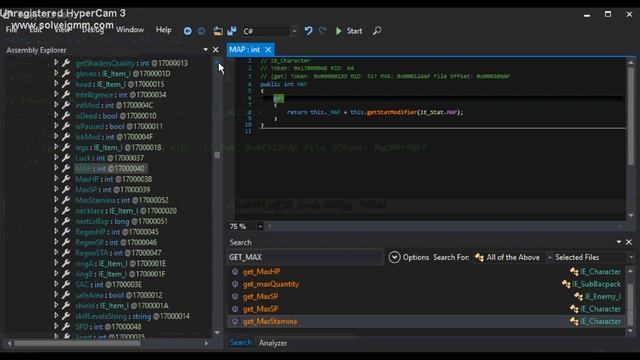The image size is (640, 360).
Task: Expand the intelligence property node
Action: point(56,95)
